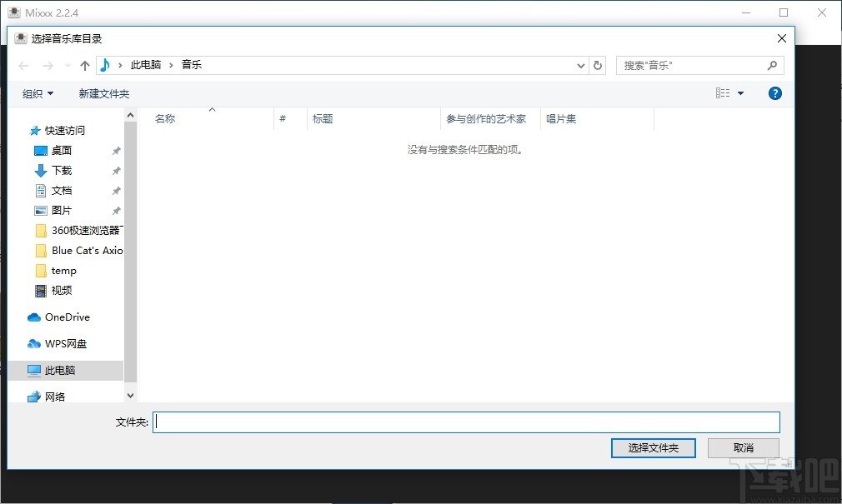The width and height of the screenshot is (842, 504).
Task: Click the Up one level arrow
Action: [x=84, y=65]
